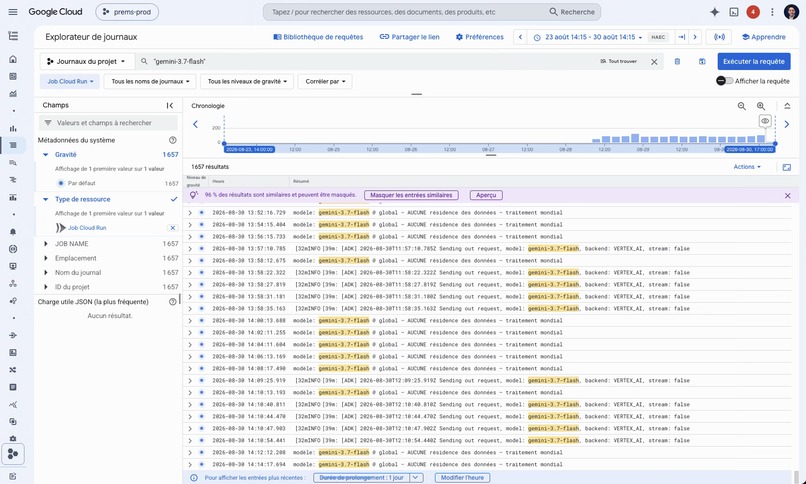
Task: Click Masquer les entrées similaires button
Action: (411, 195)
